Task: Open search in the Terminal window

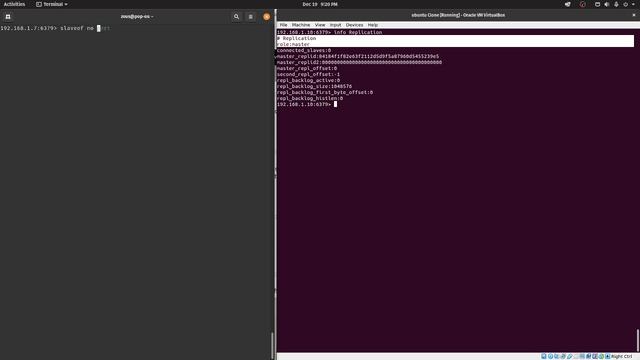Action: tap(236, 17)
